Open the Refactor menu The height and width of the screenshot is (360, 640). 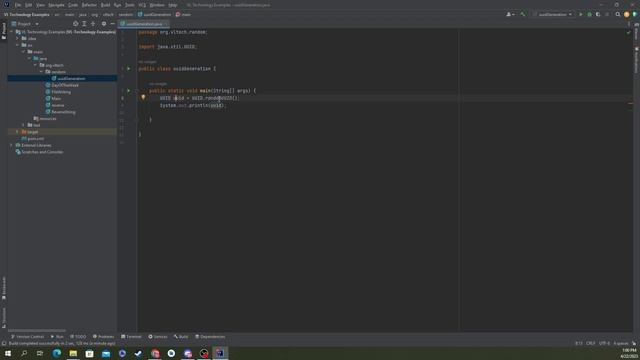pyautogui.click(x=89, y=5)
